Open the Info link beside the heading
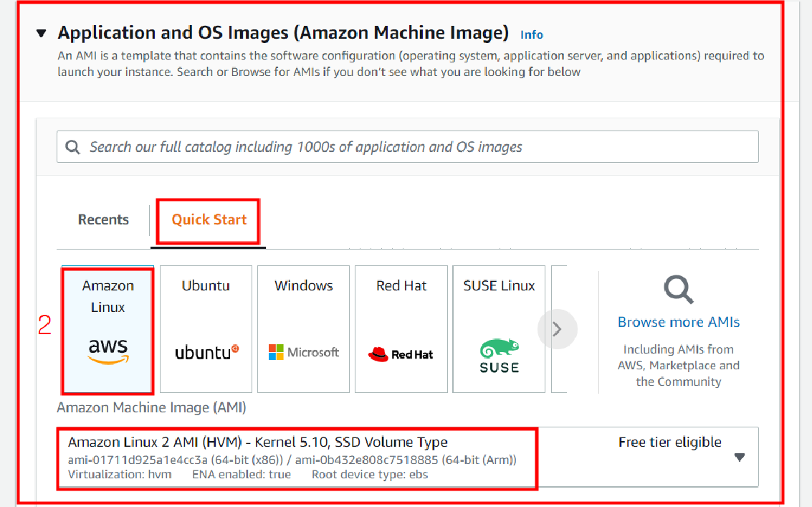 coord(531,34)
